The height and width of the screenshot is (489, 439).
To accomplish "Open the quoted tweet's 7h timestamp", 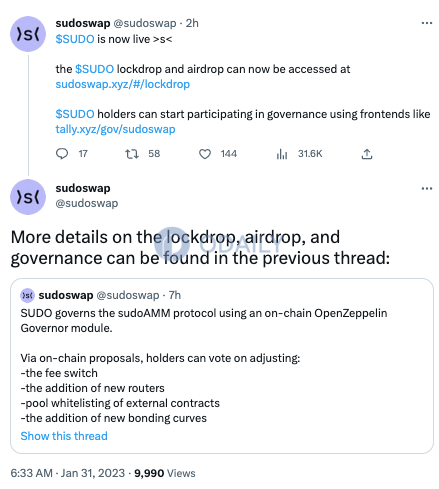I will tap(175, 295).
